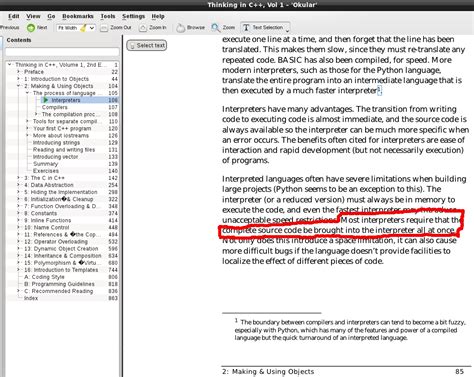Expand the Preface tree node
The width and height of the screenshot is (474, 377).
(x=18, y=72)
